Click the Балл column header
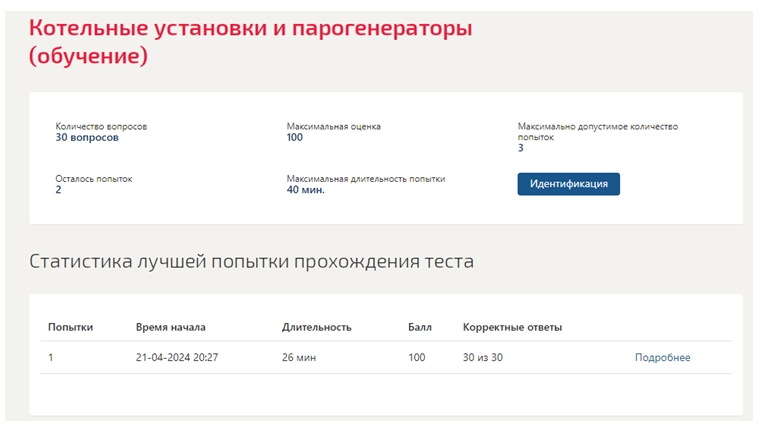This screenshot has height=432, width=761. pos(420,327)
